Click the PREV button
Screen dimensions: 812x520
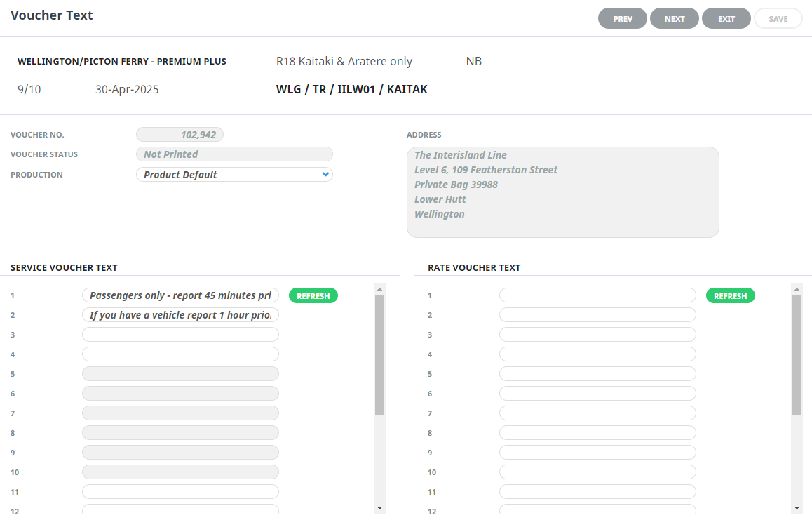[x=623, y=19]
